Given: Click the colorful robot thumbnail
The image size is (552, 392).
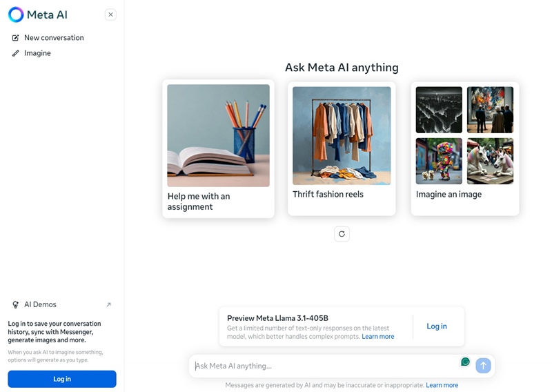Looking at the screenshot, I should click(439, 161).
